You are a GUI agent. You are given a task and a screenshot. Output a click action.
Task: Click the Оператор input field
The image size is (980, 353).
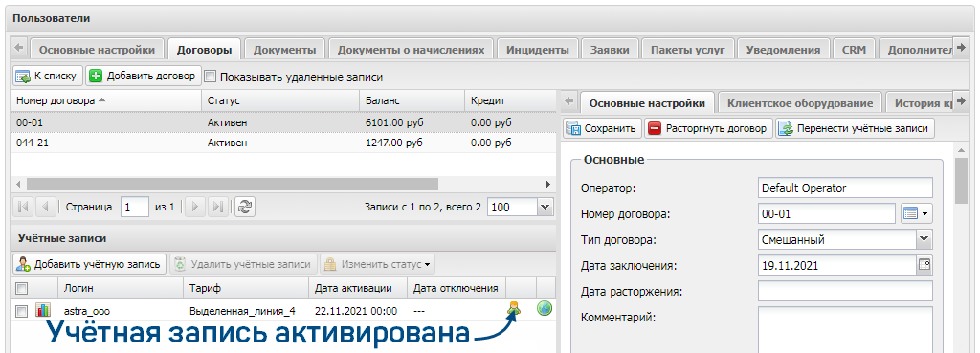coord(845,188)
